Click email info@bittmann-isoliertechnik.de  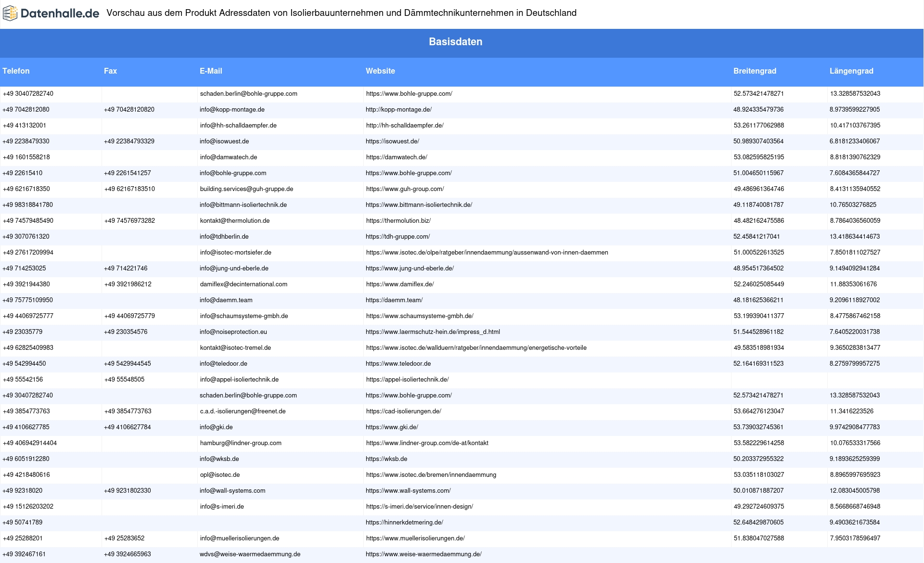pos(243,205)
